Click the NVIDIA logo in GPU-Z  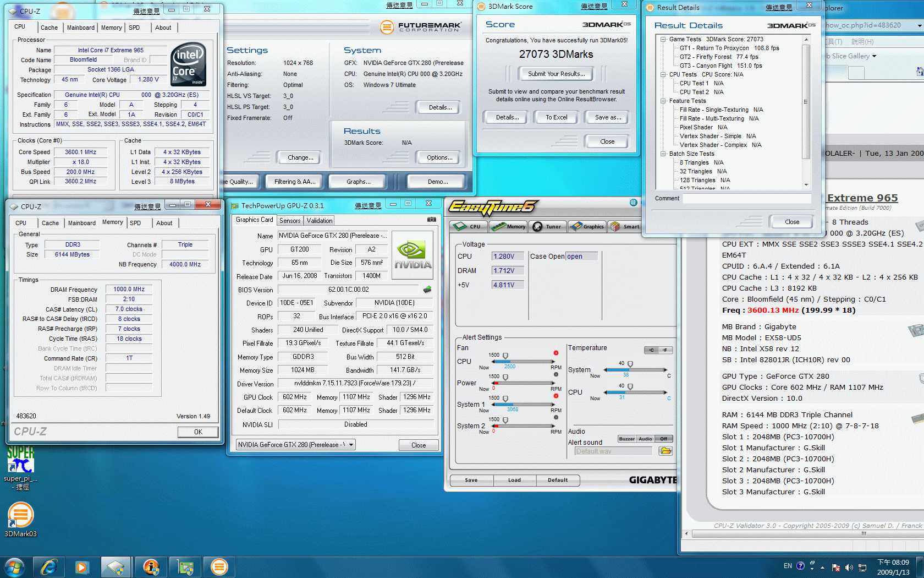click(x=413, y=255)
